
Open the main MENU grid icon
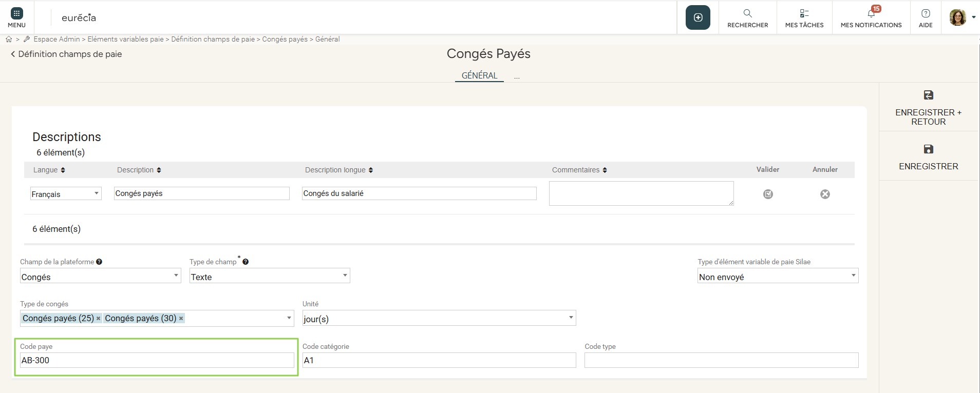point(16,14)
